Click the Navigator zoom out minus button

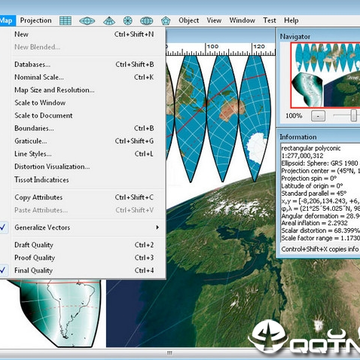pyautogui.click(x=318, y=116)
